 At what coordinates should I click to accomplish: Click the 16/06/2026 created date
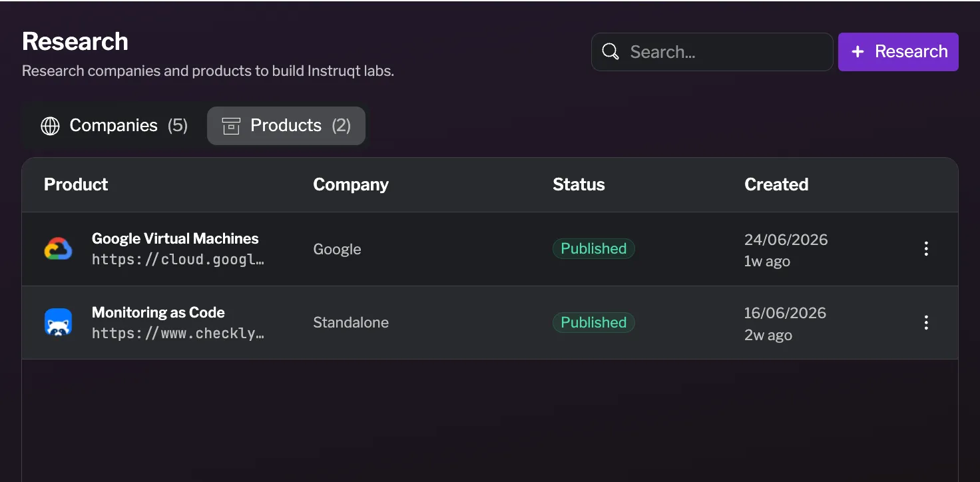(786, 313)
